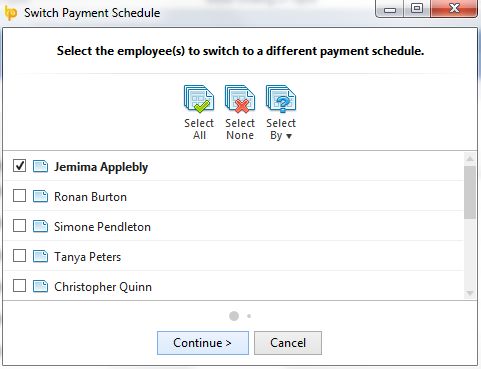Image resolution: width=481 pixels, height=369 pixels.
Task: Click Simone Pendleton's document icon
Action: [x=40, y=226]
